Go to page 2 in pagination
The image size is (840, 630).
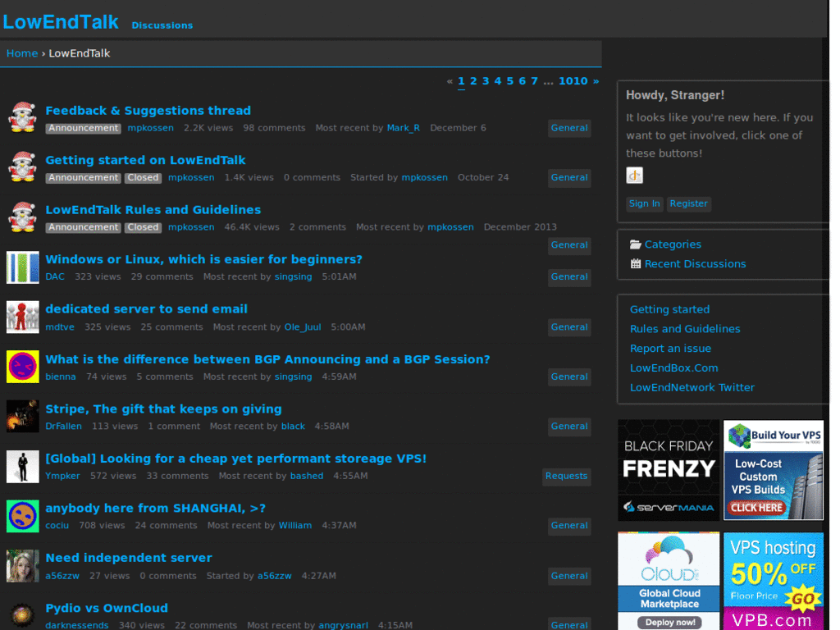click(x=473, y=81)
